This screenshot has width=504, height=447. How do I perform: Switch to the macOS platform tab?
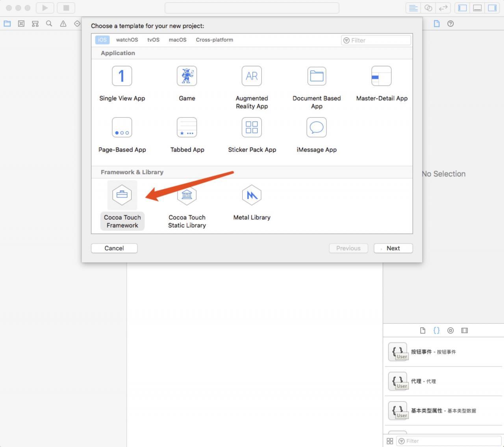178,40
